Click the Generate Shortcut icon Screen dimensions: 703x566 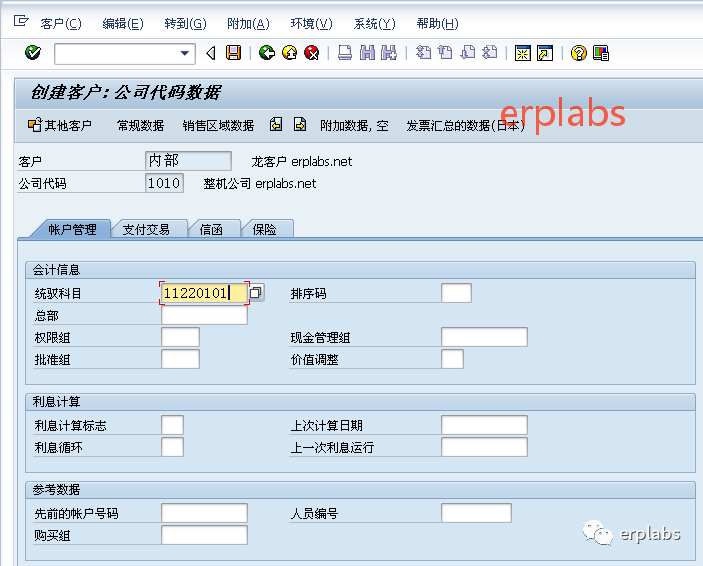(x=545, y=53)
